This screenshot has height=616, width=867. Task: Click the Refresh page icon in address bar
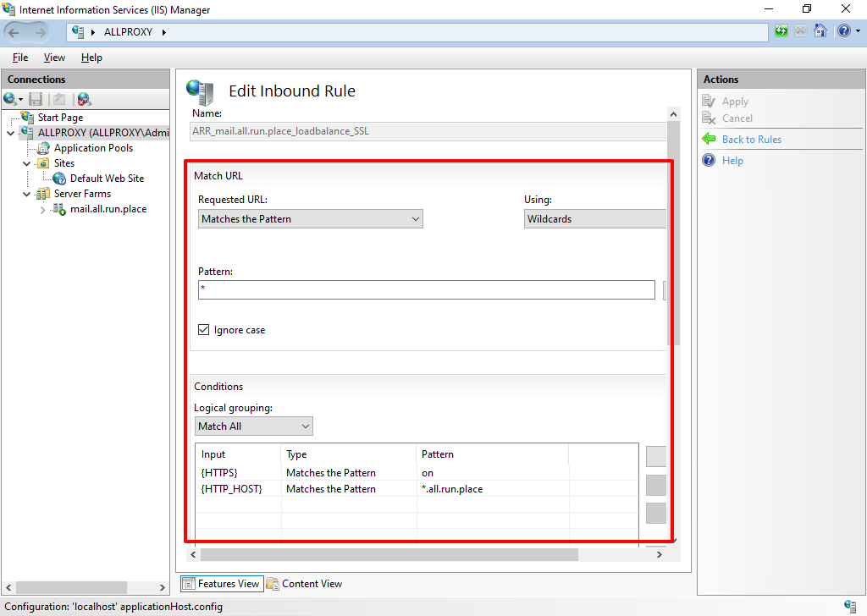click(781, 31)
